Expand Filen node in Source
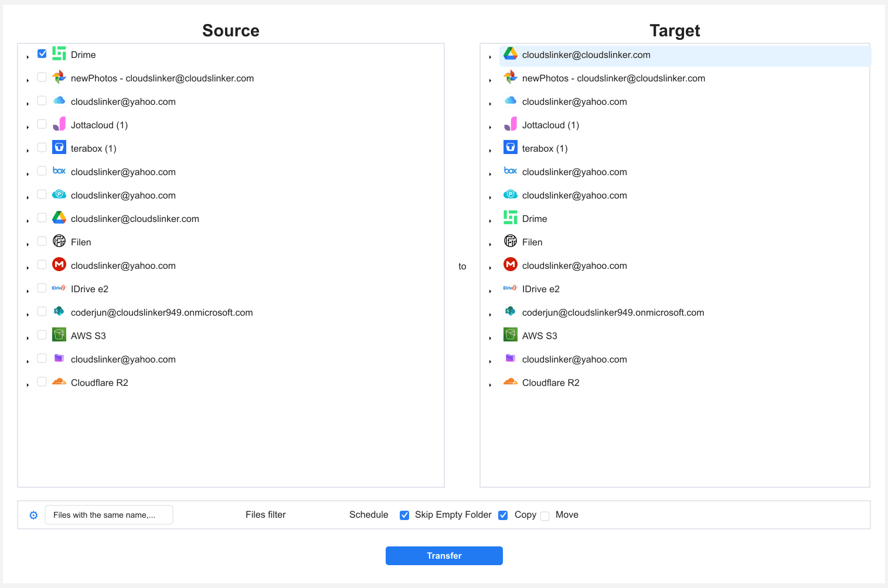Image resolution: width=888 pixels, height=588 pixels. [28, 244]
